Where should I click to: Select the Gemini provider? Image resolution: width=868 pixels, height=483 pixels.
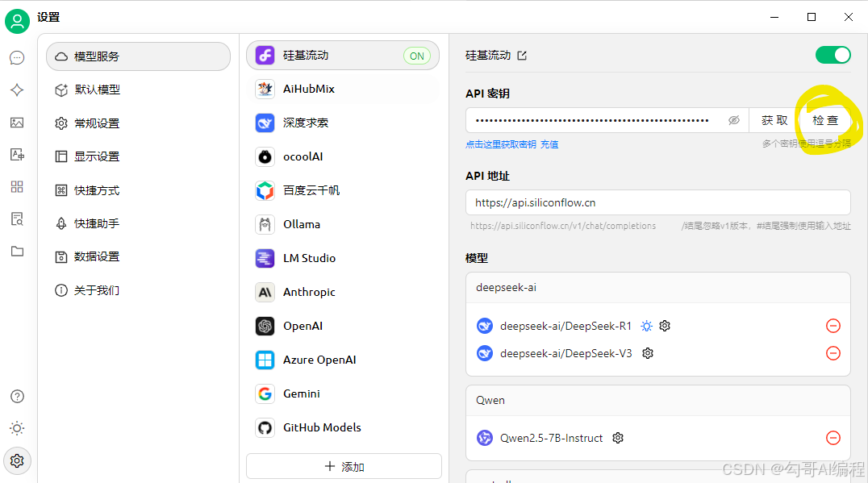pos(343,393)
